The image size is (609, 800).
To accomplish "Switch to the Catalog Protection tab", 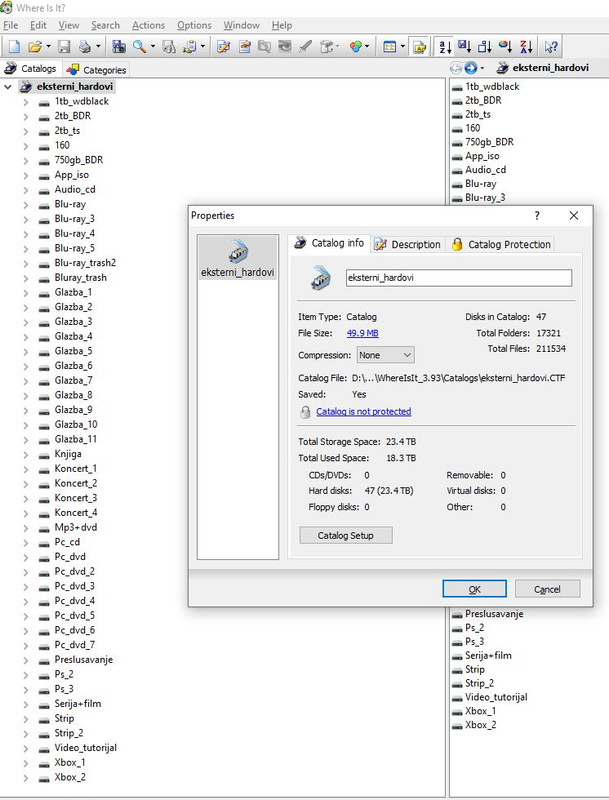I will (501, 244).
